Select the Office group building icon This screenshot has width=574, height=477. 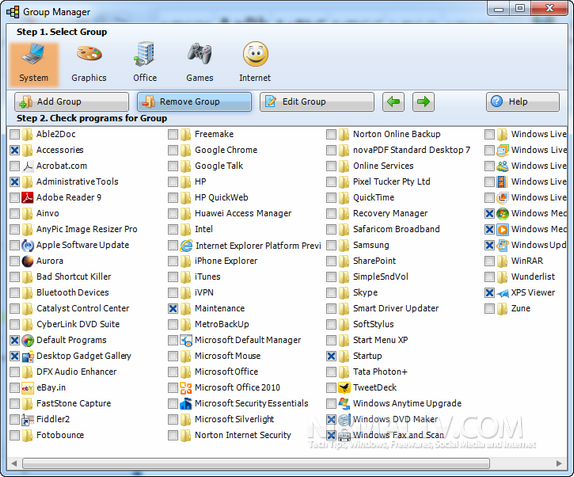(x=145, y=54)
